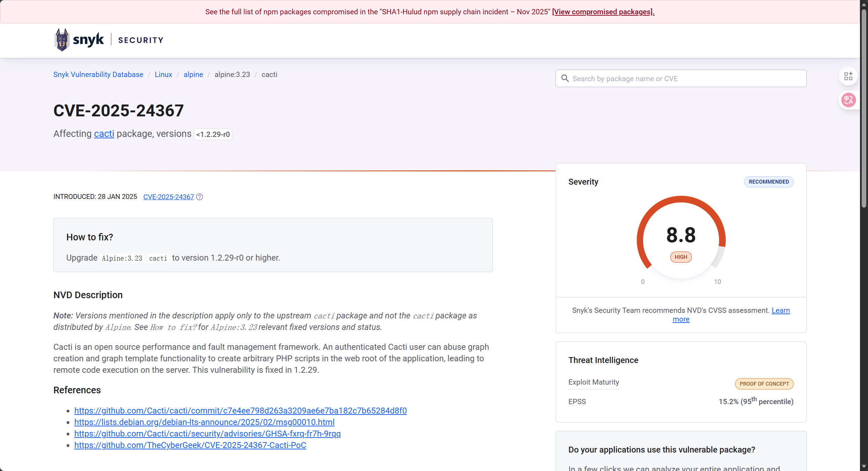
Task: Click the RECOMMENDED severity badge
Action: pyautogui.click(x=769, y=182)
